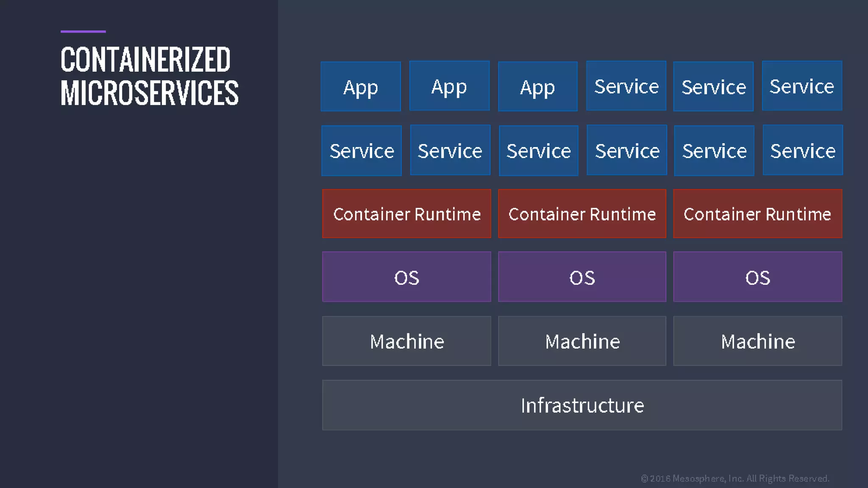
Task: Select the right Machine block
Action: [x=757, y=341]
